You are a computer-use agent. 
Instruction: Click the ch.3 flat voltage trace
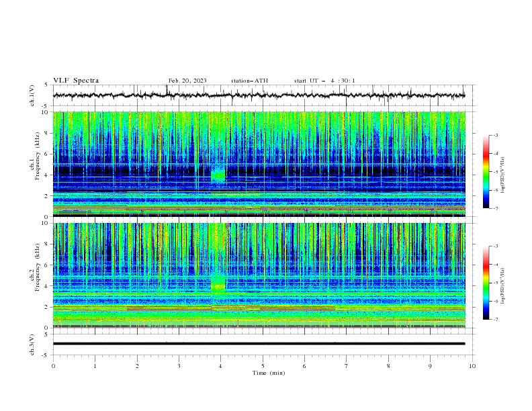coord(259,344)
